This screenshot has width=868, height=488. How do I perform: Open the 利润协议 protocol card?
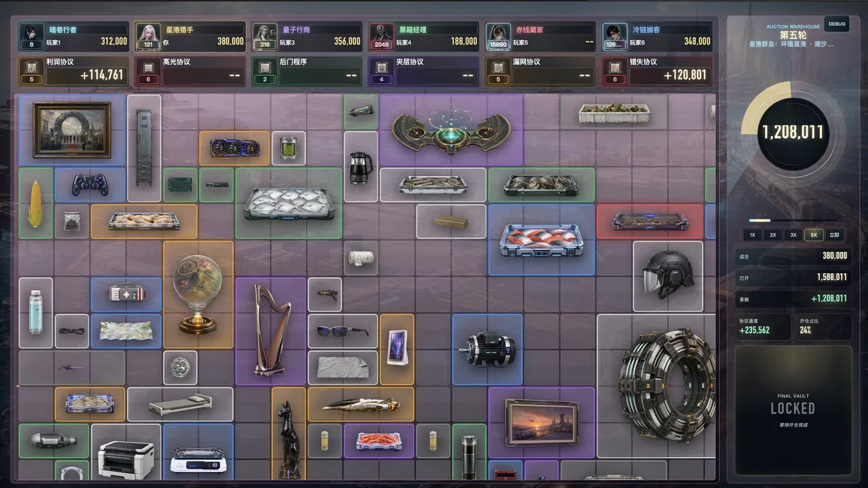[73, 71]
